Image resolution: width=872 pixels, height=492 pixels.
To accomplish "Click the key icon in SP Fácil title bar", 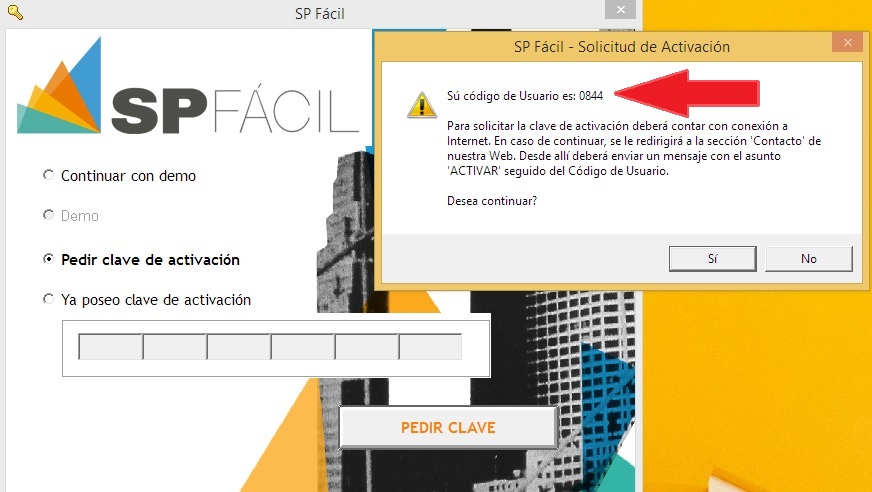I will (16, 12).
